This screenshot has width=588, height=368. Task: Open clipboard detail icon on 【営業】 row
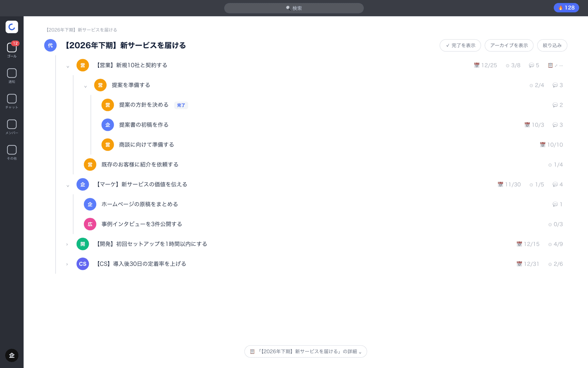pyautogui.click(x=550, y=65)
